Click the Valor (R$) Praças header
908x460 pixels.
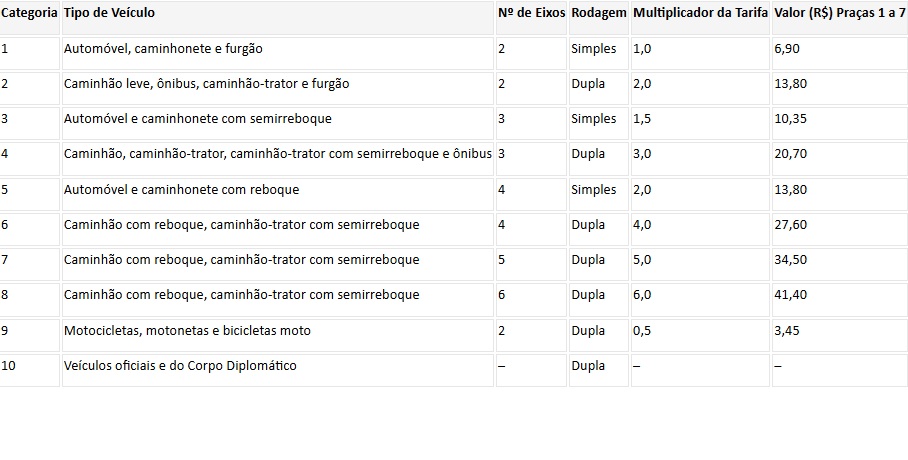click(x=840, y=17)
